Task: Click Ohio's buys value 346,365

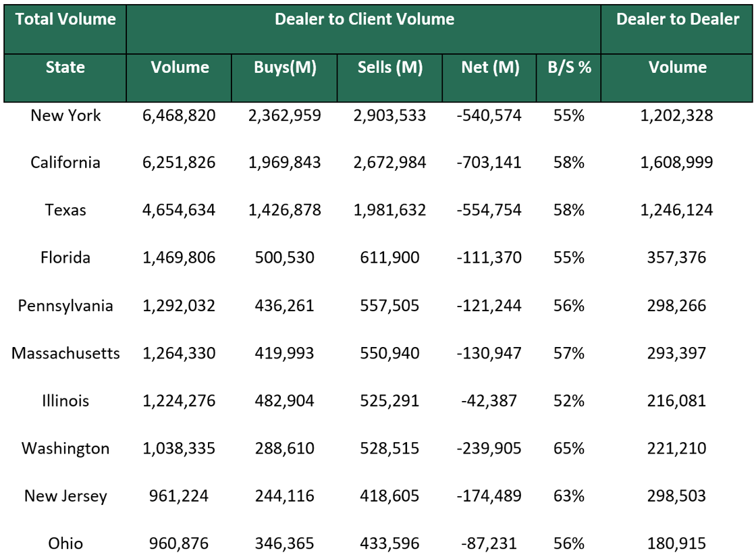Action: 283,543
